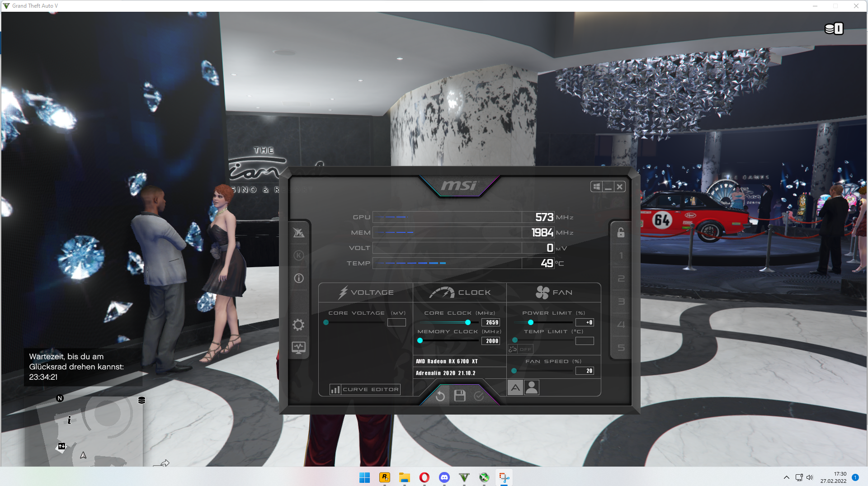
Task: Toggle user-defined fan control icon
Action: pyautogui.click(x=532, y=387)
